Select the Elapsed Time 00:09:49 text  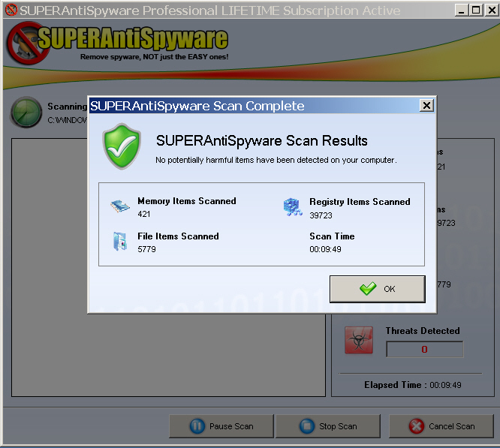point(413,385)
